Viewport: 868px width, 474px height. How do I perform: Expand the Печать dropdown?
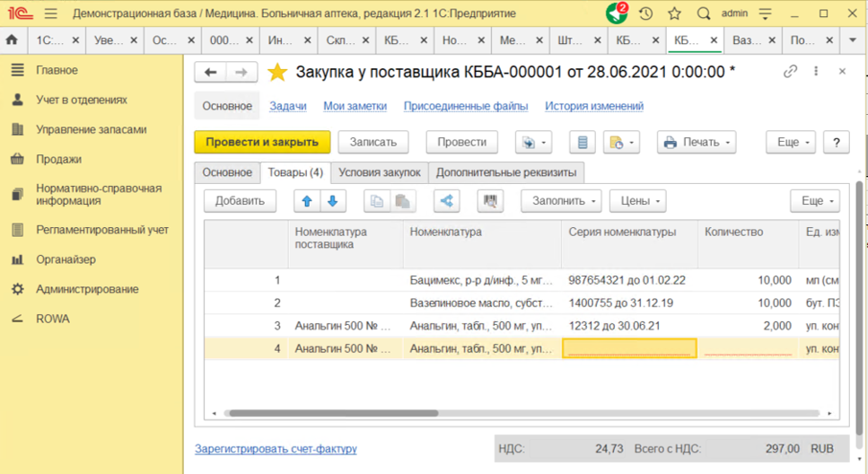(697, 142)
